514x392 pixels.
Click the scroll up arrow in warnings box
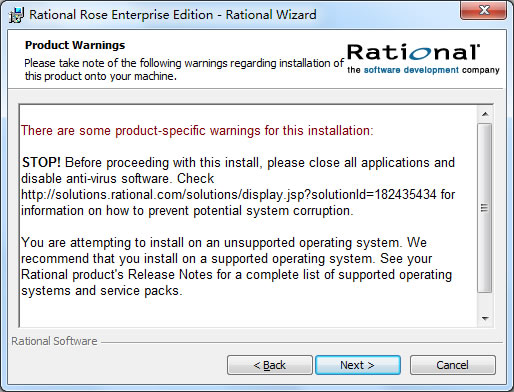[485, 114]
